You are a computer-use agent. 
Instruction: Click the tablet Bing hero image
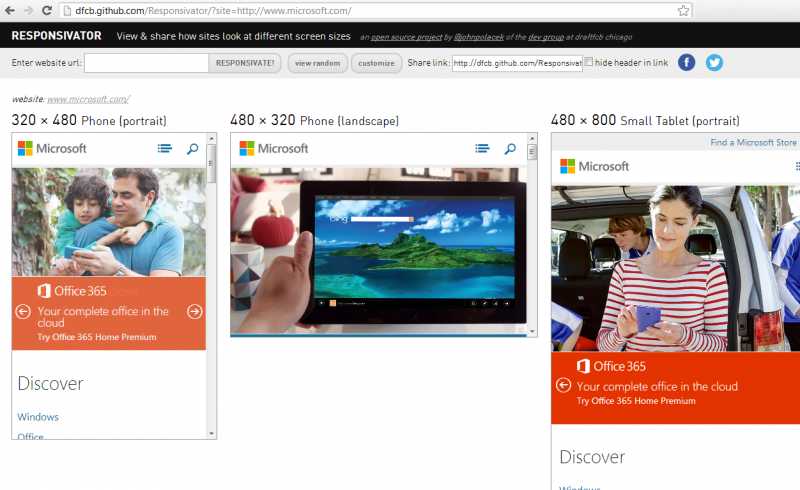click(379, 251)
